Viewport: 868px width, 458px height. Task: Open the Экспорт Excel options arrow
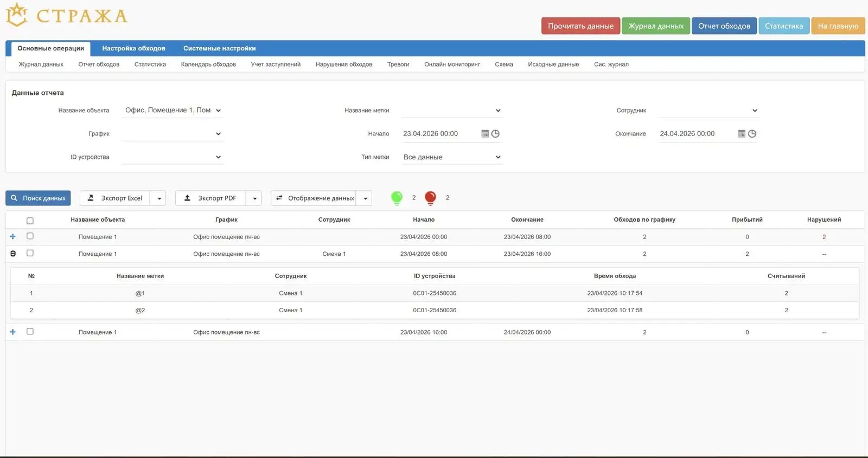[159, 198]
